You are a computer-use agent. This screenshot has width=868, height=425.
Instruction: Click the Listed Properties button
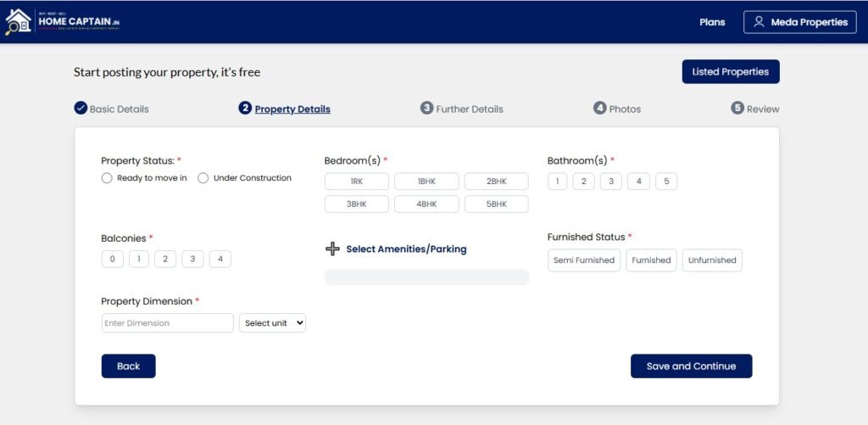[x=730, y=72]
